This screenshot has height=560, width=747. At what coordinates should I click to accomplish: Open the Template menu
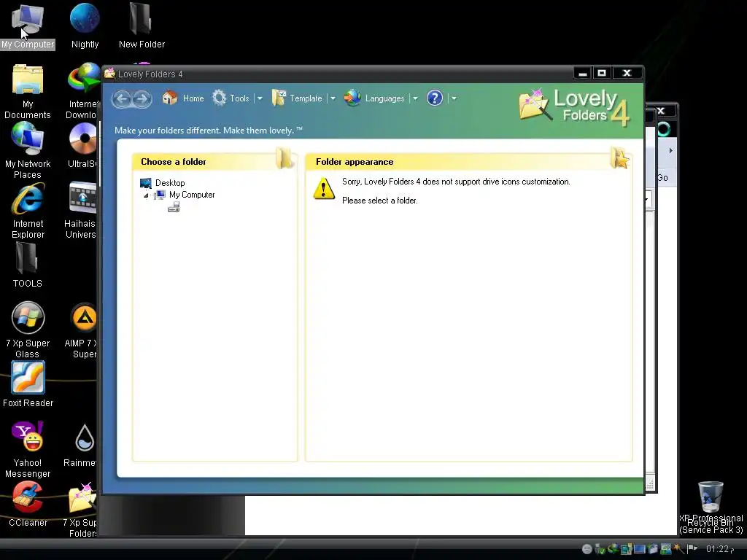tap(297, 98)
